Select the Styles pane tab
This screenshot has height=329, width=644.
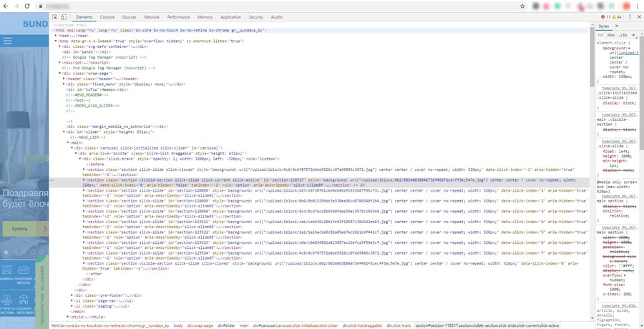pos(603,26)
